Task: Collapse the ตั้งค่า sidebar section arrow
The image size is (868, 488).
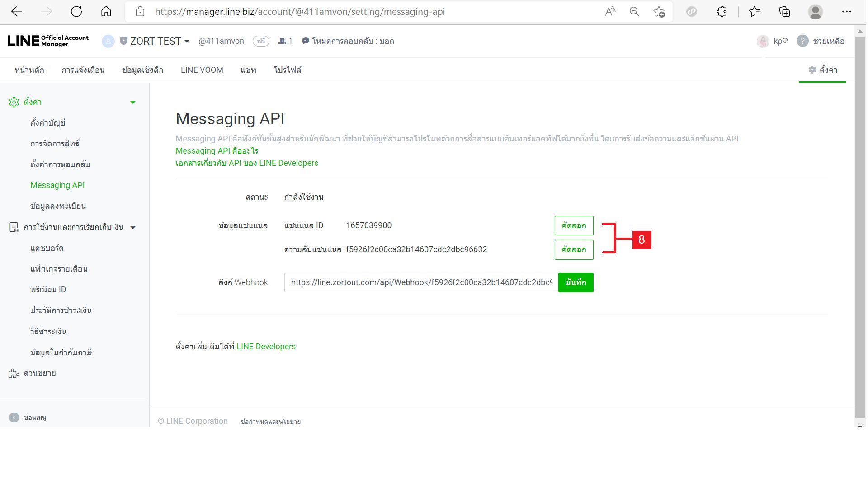Action: point(133,103)
